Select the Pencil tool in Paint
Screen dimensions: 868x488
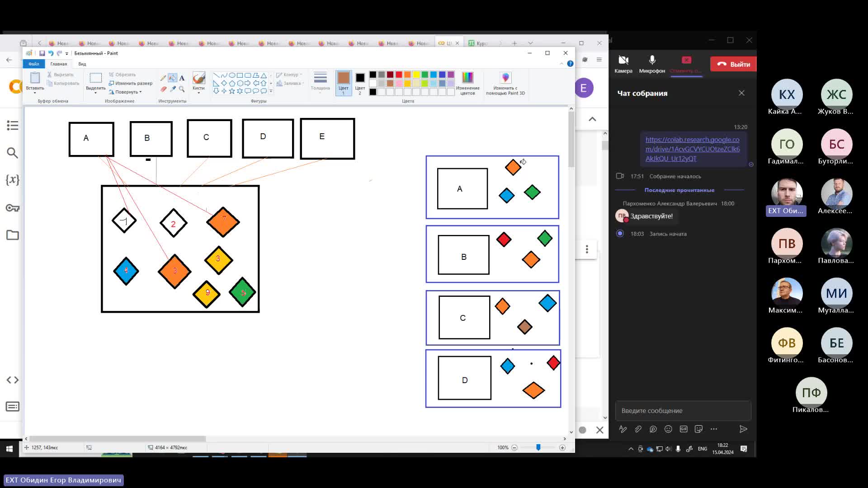pos(163,78)
